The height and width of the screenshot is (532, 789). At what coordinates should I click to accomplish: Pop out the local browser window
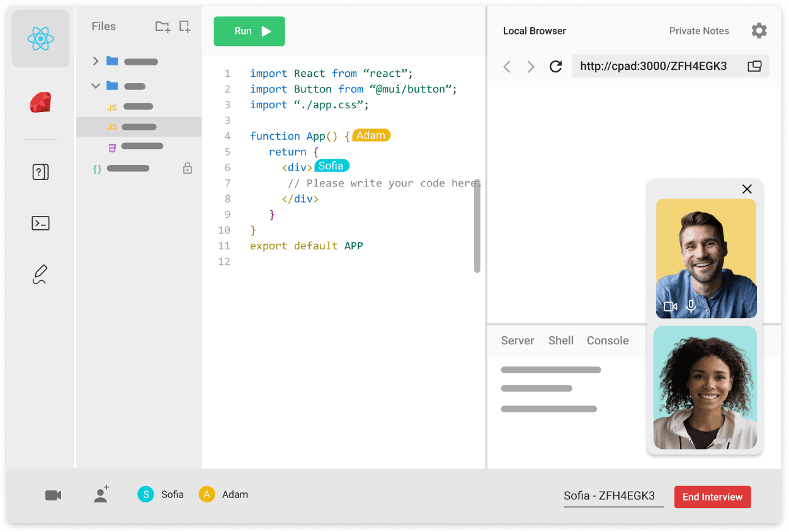[754, 66]
